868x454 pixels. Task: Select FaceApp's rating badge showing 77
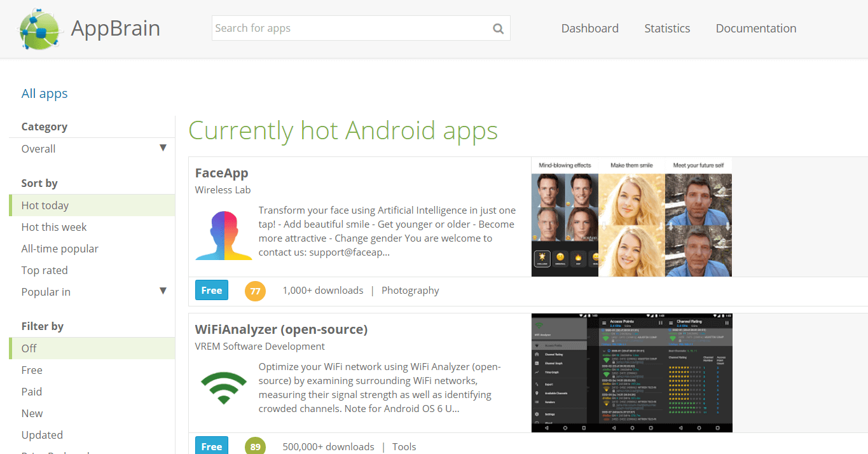pos(255,291)
